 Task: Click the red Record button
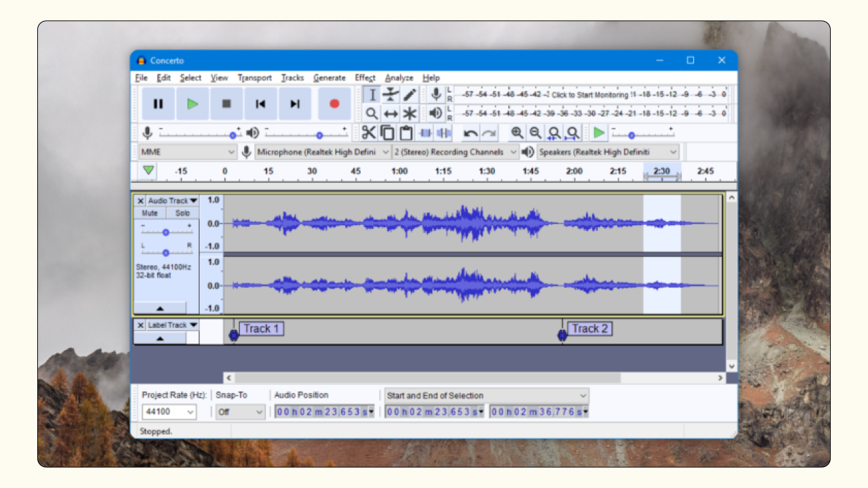coord(334,104)
